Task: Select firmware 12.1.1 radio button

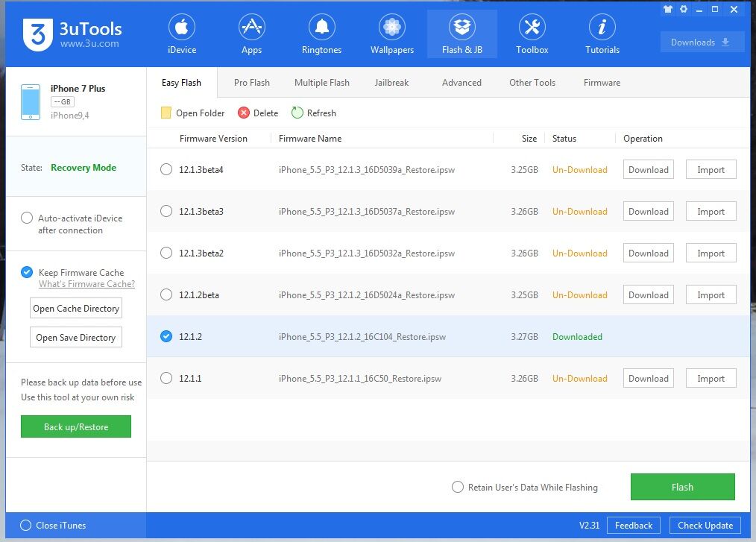Action: (x=166, y=378)
